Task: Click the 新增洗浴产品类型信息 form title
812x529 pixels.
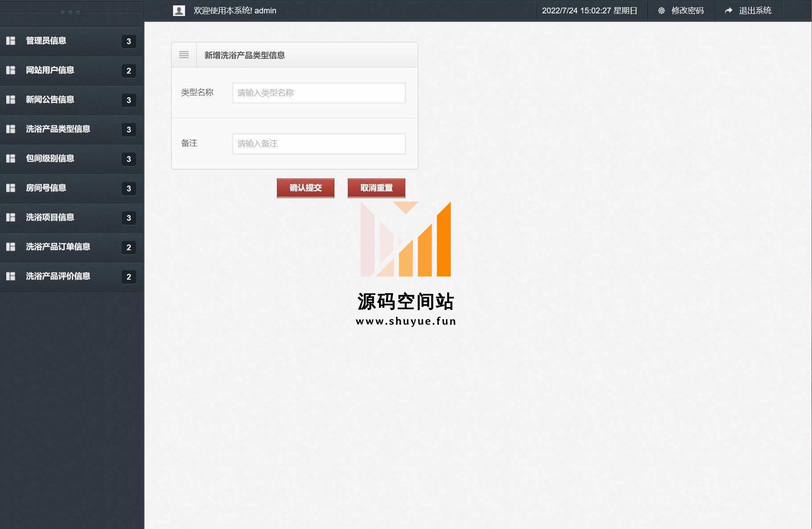Action: click(x=244, y=55)
